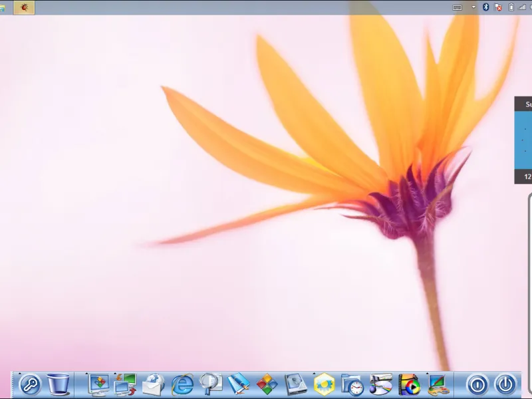Open the Recycle Bin from the dock
Image resolution: width=532 pixels, height=399 pixels.
coord(58,384)
